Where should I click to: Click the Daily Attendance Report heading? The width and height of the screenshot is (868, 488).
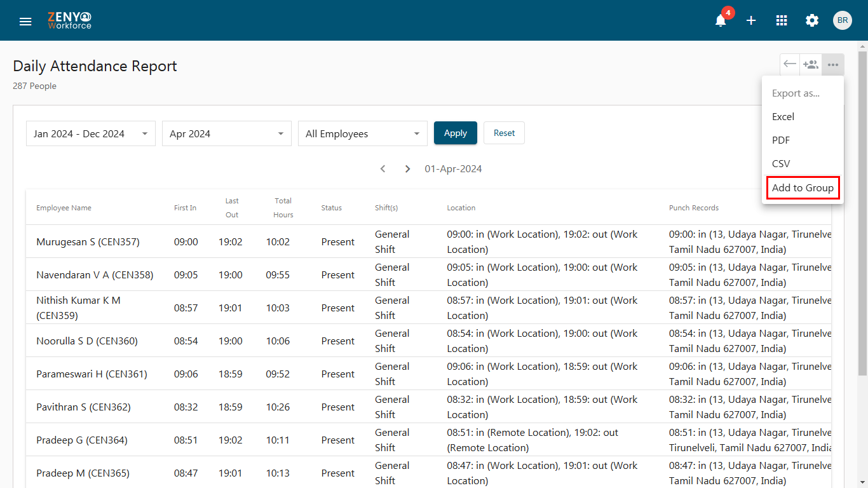tap(95, 66)
